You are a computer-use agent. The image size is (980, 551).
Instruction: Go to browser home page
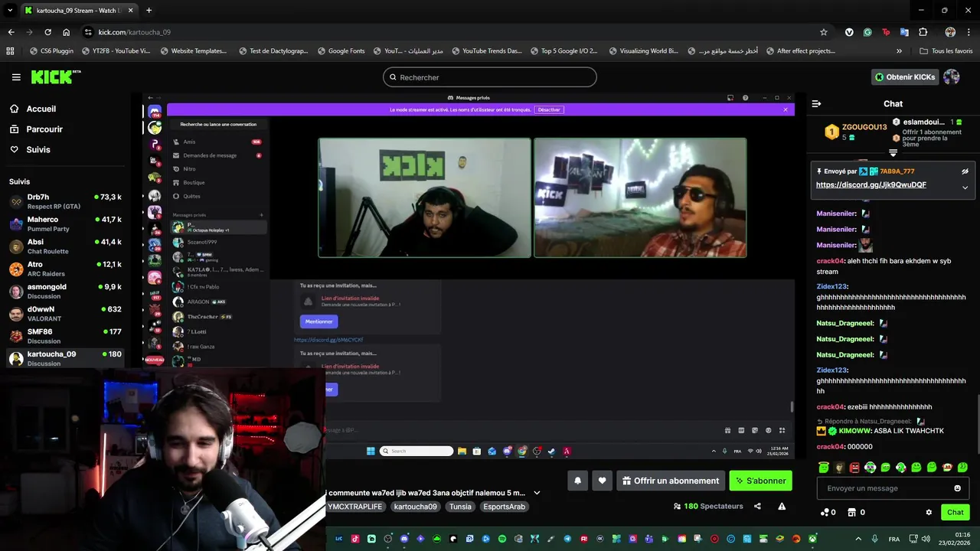(x=66, y=32)
